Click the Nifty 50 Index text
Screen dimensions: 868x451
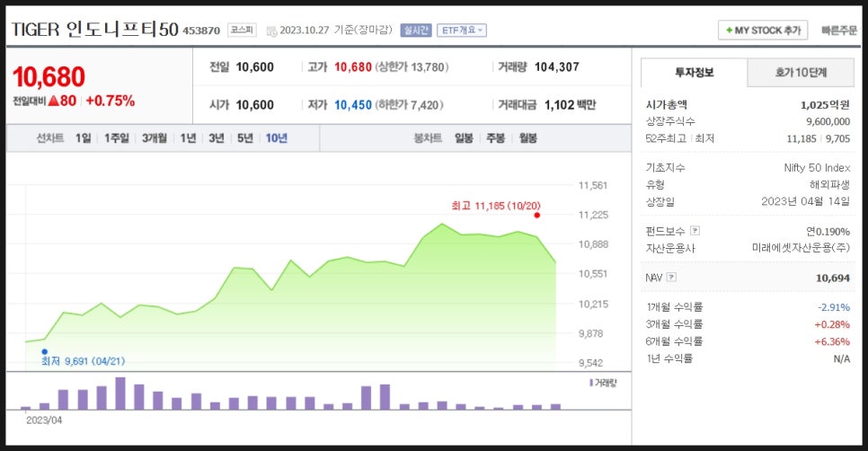(817, 168)
